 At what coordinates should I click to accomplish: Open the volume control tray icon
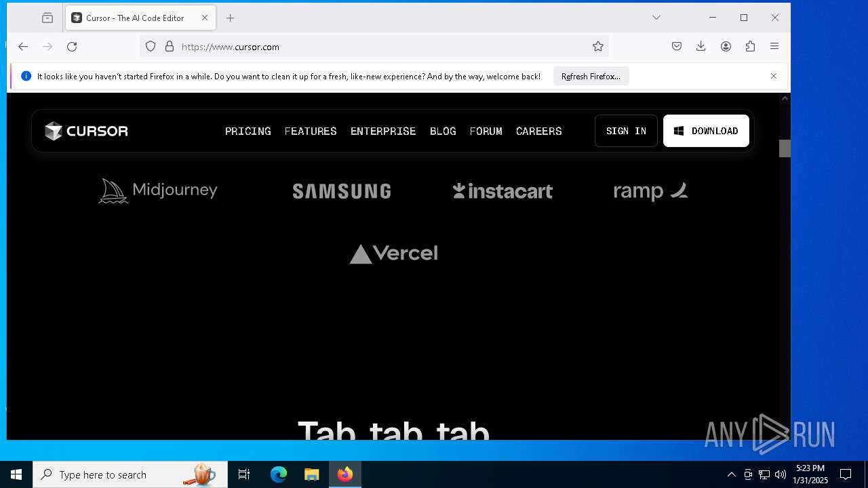[781, 474]
